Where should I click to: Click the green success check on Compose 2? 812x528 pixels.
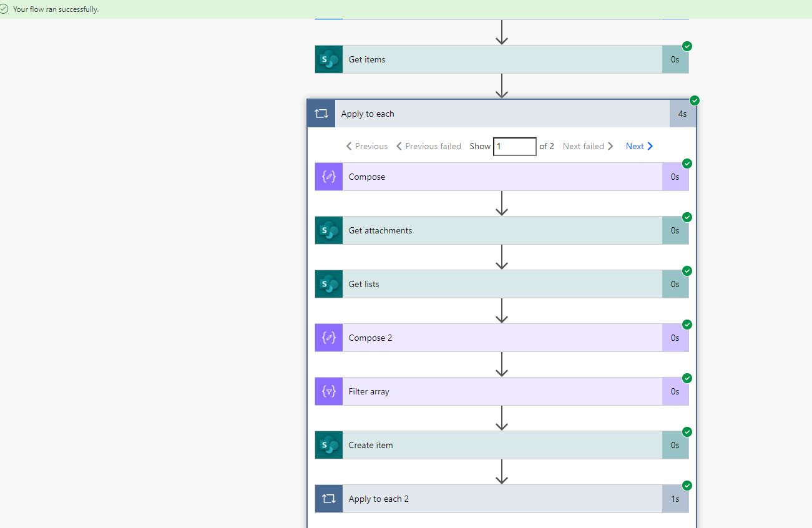click(687, 325)
